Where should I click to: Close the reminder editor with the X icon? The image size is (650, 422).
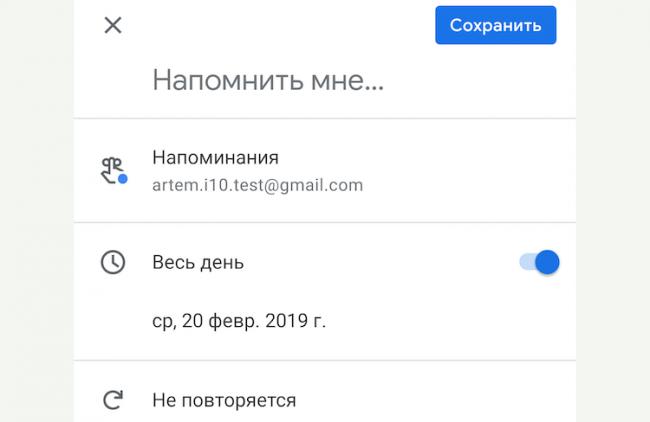tap(113, 25)
